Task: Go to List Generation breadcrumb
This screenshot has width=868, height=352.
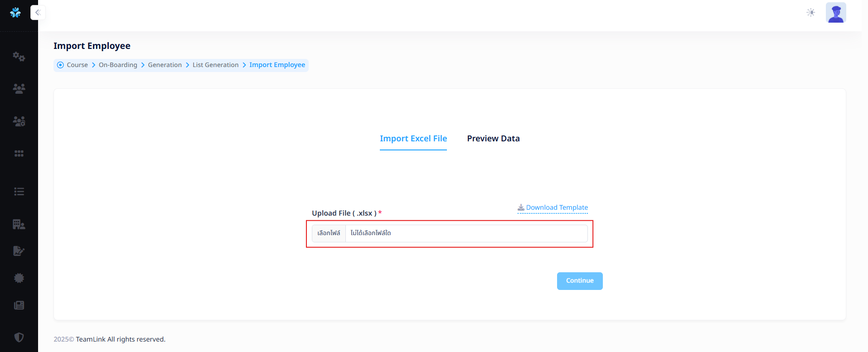Action: click(215, 65)
